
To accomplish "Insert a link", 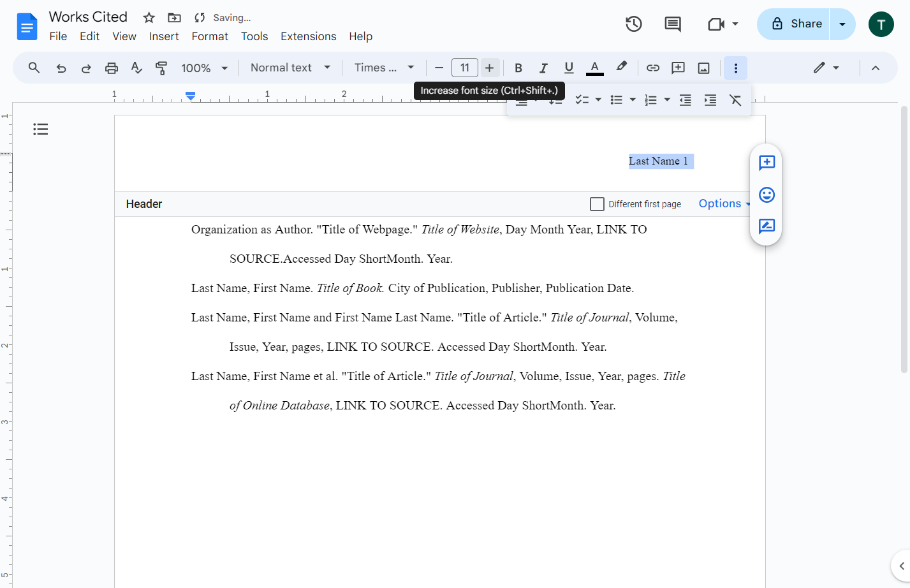I will click(x=653, y=68).
